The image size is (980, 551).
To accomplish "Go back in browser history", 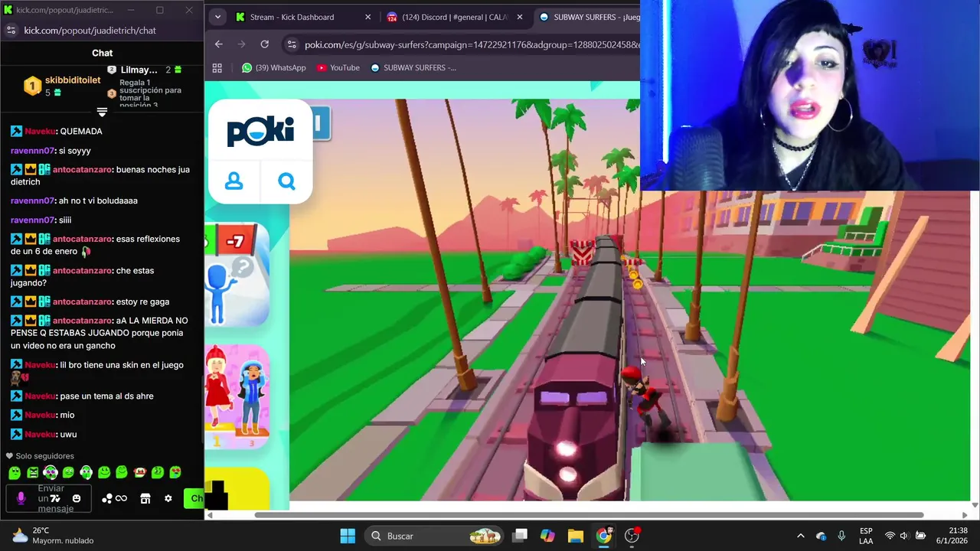I will (219, 44).
